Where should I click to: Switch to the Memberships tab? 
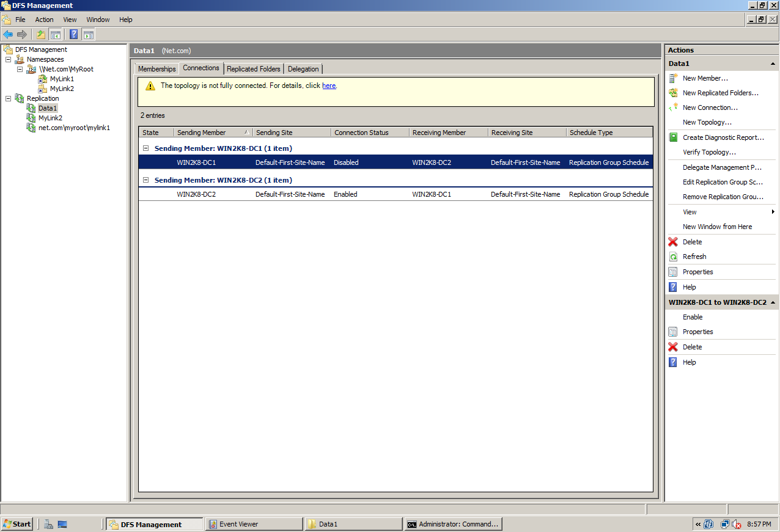click(156, 69)
